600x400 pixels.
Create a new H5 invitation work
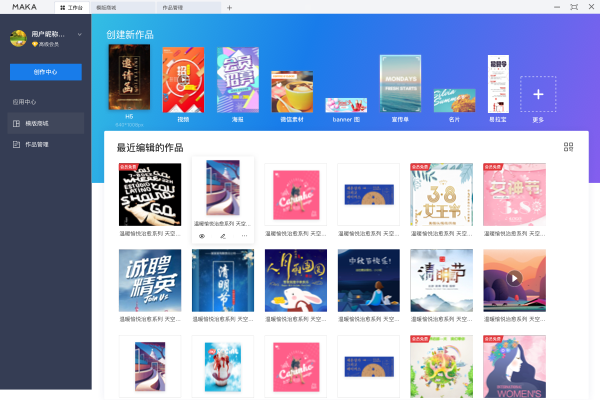click(129, 77)
